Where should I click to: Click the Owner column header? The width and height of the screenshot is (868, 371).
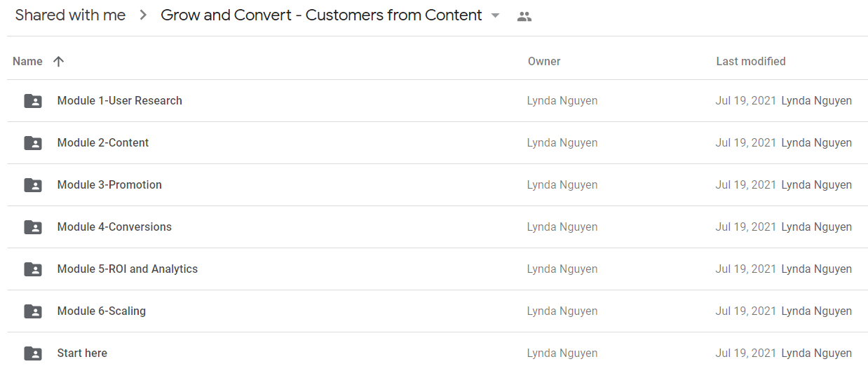(x=544, y=62)
